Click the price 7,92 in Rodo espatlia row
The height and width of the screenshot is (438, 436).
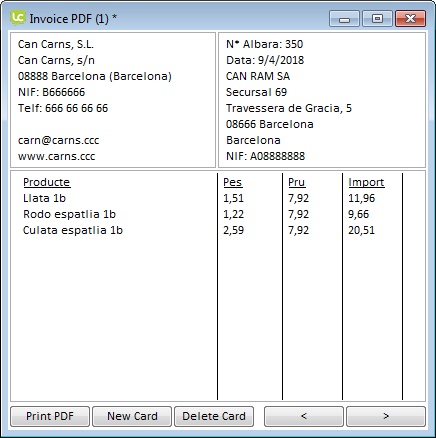pyautogui.click(x=298, y=214)
